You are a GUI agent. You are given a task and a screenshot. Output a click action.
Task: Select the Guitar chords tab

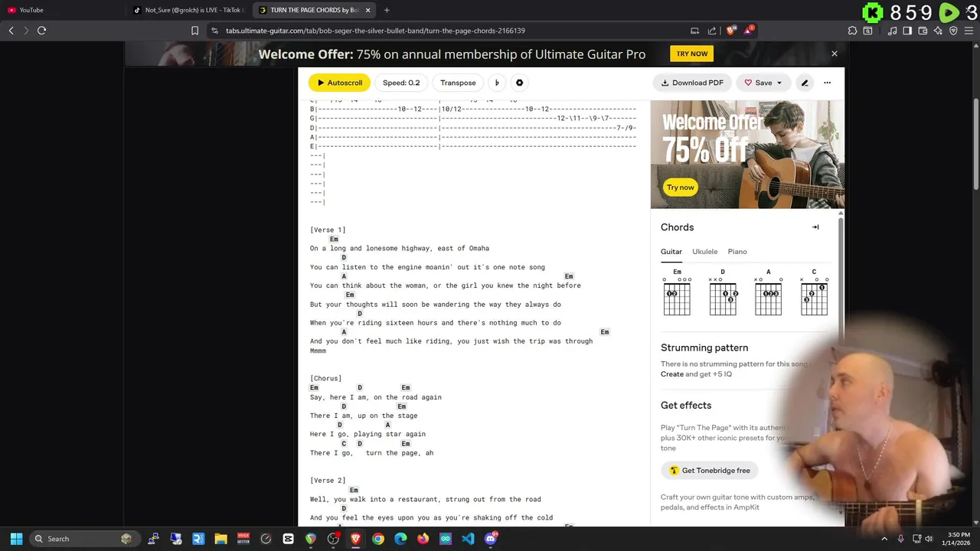coord(671,252)
